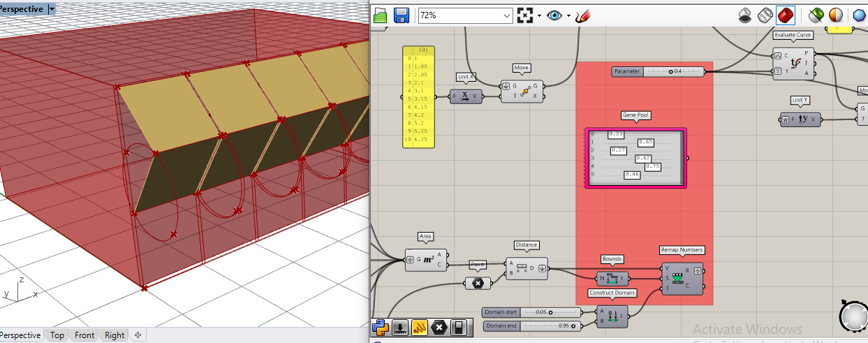Click the download arrow icon in bottom toolbar
868x343 pixels.
(400, 327)
